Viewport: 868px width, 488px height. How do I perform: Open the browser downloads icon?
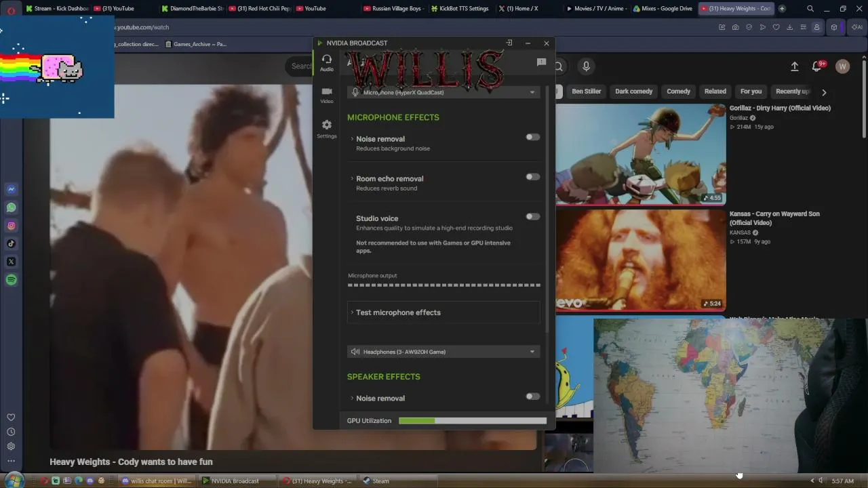click(x=789, y=27)
